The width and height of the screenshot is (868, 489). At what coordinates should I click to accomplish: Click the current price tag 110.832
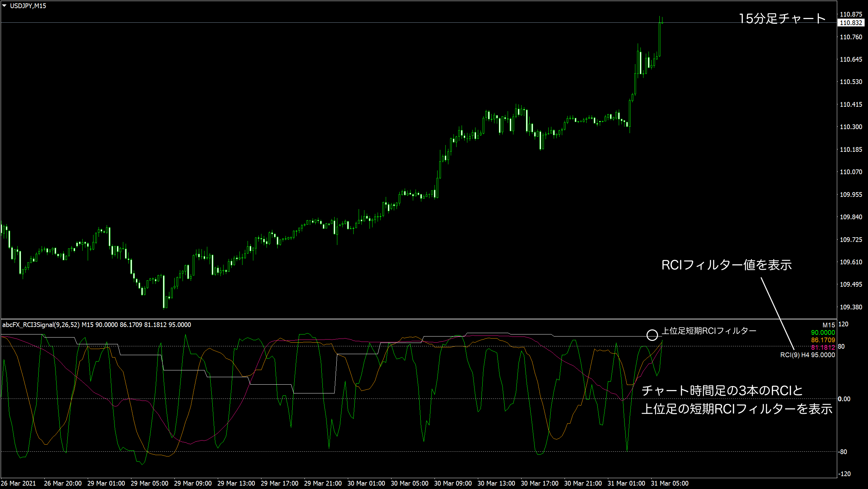(851, 23)
